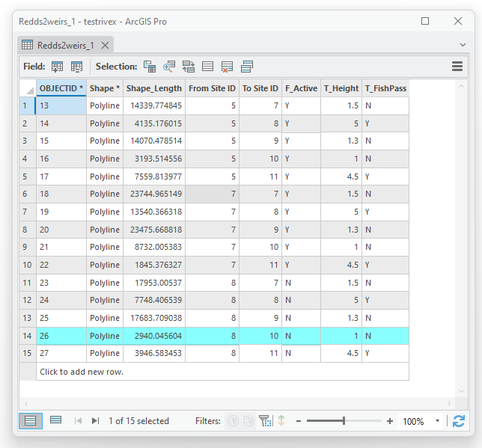Click the OBJECTID column header
Viewport: 482px width, 448px height.
point(61,88)
